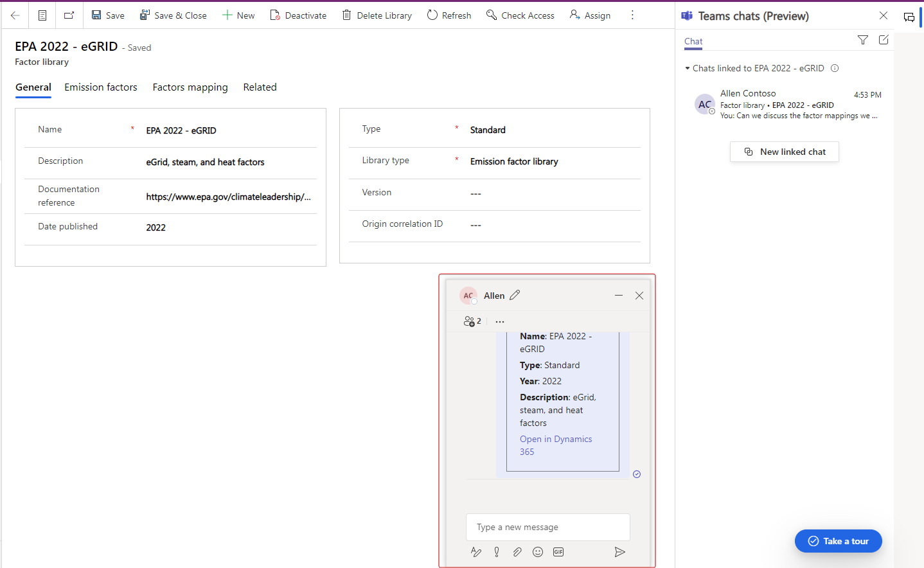This screenshot has width=924, height=568.
Task: Filter chats with the funnel icon
Action: (x=863, y=40)
